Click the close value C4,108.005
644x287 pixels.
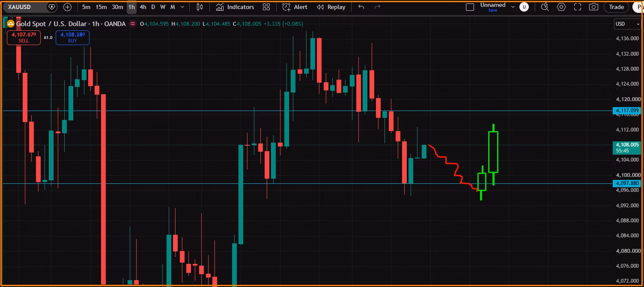[x=247, y=24]
